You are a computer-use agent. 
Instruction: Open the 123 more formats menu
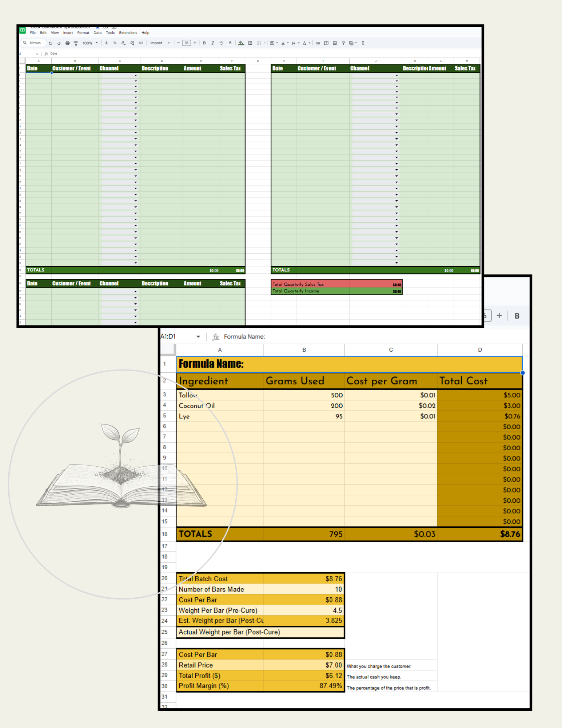pyautogui.click(x=141, y=43)
